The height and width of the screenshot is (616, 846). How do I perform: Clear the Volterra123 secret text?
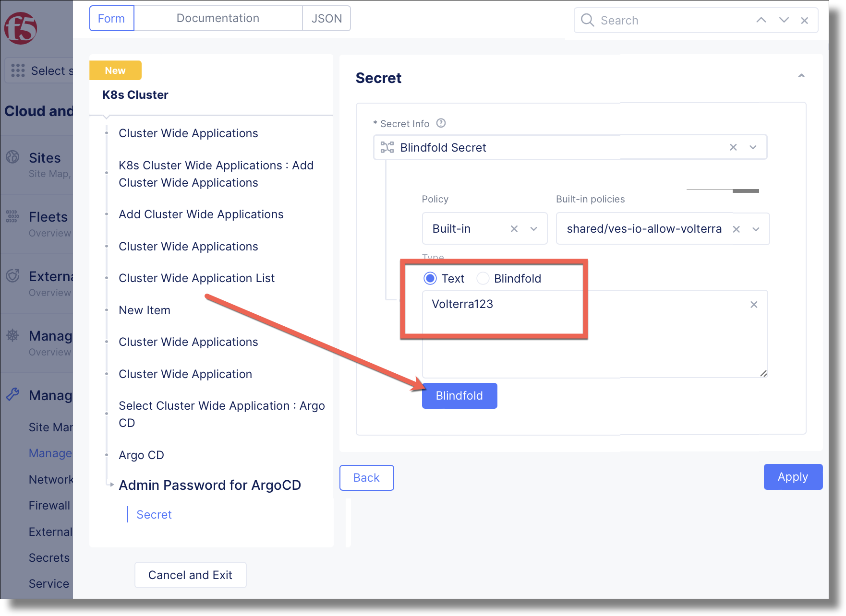754,305
